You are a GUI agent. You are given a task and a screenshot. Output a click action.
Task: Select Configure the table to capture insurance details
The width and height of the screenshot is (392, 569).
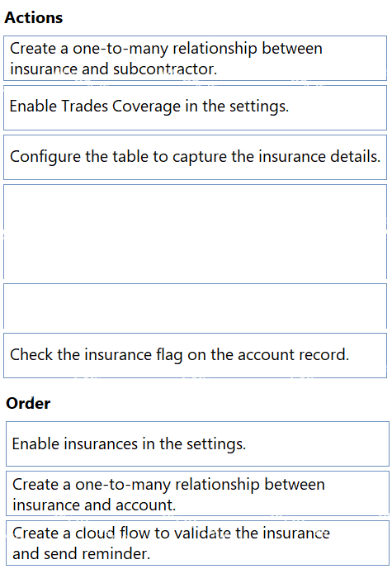[x=195, y=157]
